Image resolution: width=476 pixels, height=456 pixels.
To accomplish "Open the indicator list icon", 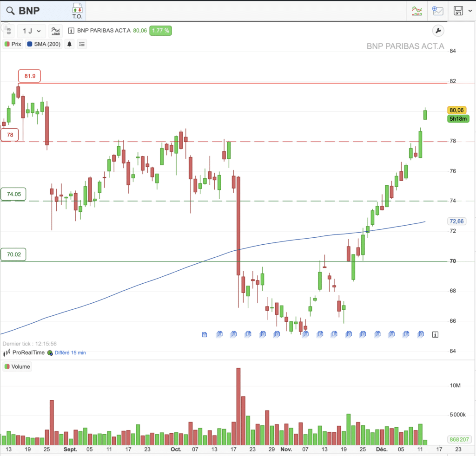I will [82, 44].
